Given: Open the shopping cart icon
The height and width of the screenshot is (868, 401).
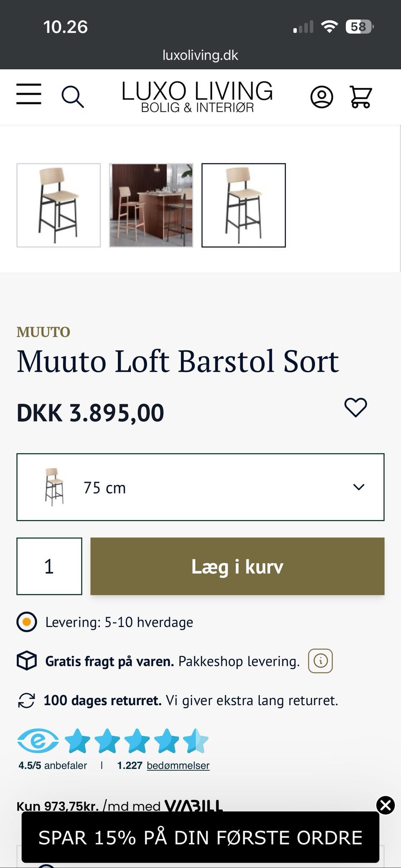Looking at the screenshot, I should (x=360, y=97).
